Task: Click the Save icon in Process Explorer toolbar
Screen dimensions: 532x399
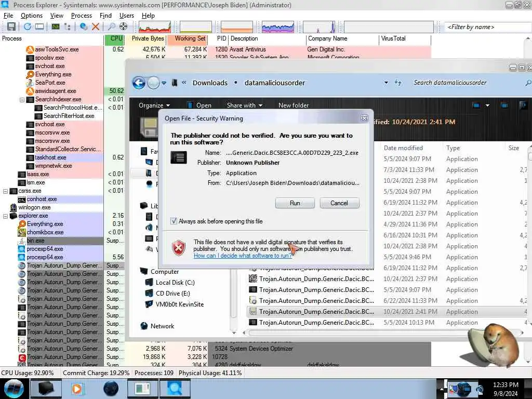Action: coord(11,26)
